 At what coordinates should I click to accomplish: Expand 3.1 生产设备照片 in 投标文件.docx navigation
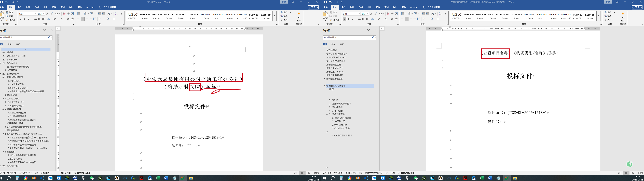[6, 102]
